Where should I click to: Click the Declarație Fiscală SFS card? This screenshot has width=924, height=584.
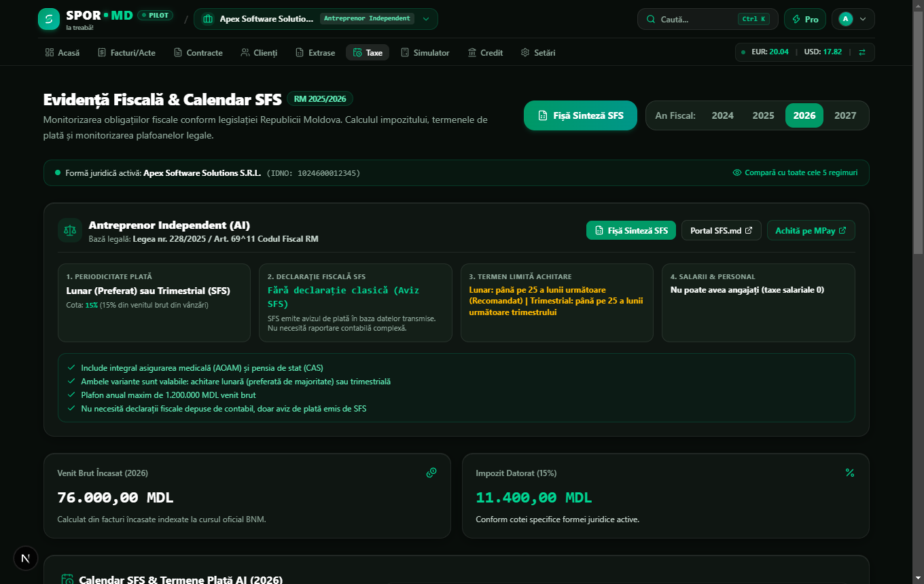pos(355,303)
